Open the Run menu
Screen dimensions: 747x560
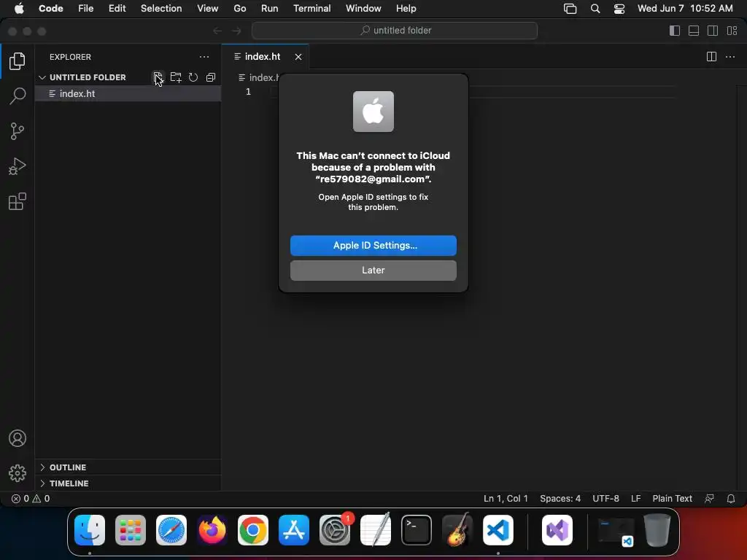coord(270,9)
